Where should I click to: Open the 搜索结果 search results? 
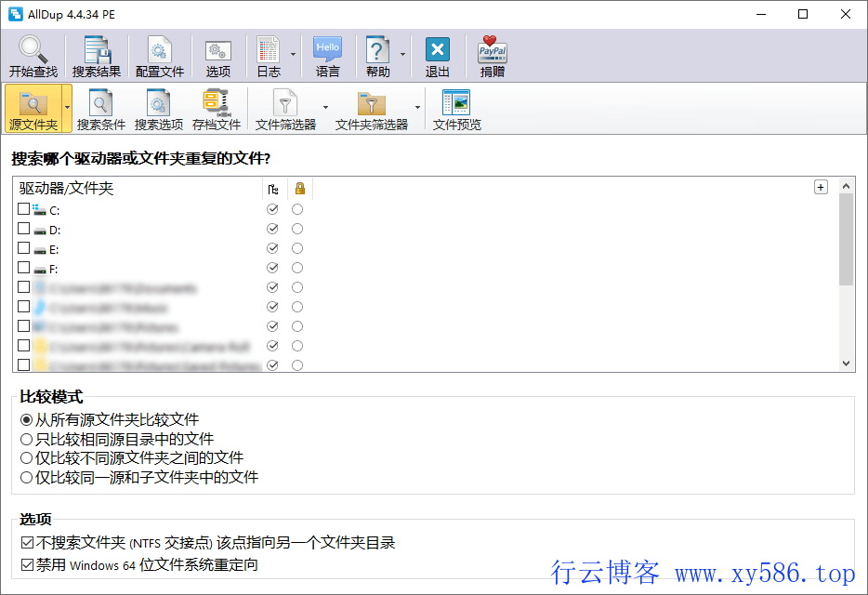(x=97, y=56)
